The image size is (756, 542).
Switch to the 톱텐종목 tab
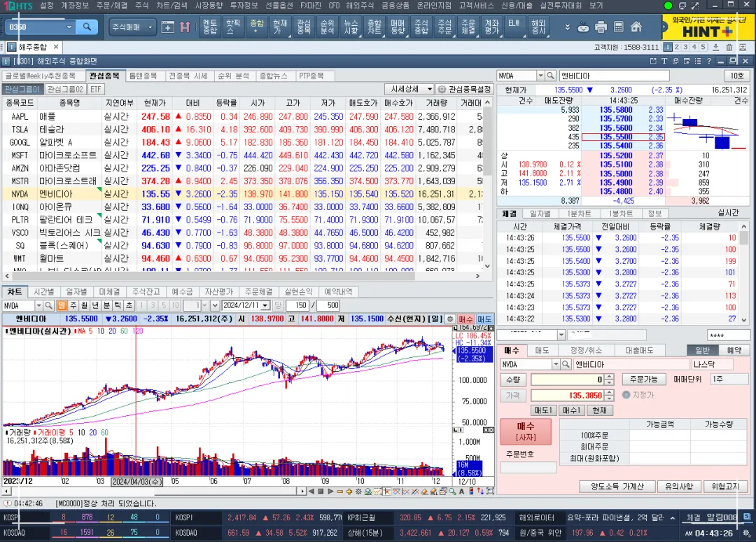(143, 76)
